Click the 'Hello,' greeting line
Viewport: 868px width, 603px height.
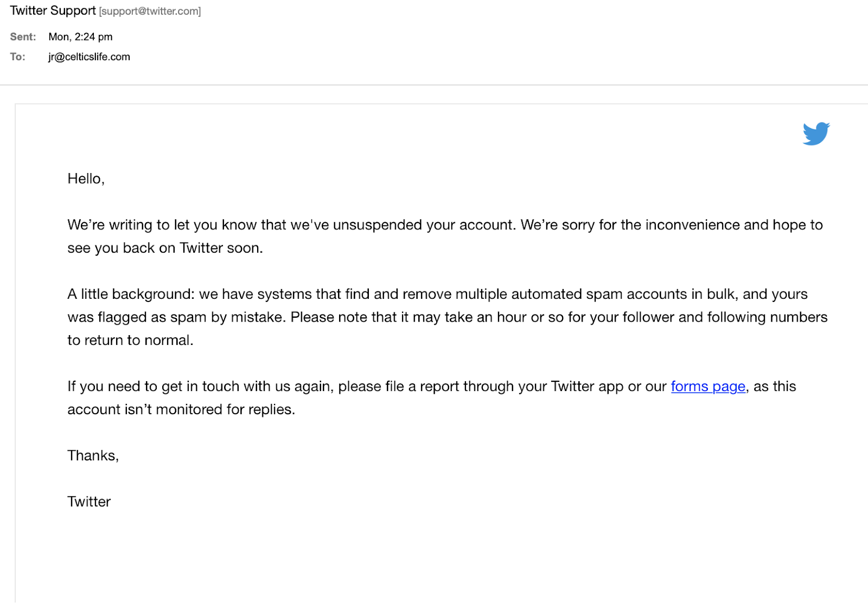pyautogui.click(x=86, y=179)
